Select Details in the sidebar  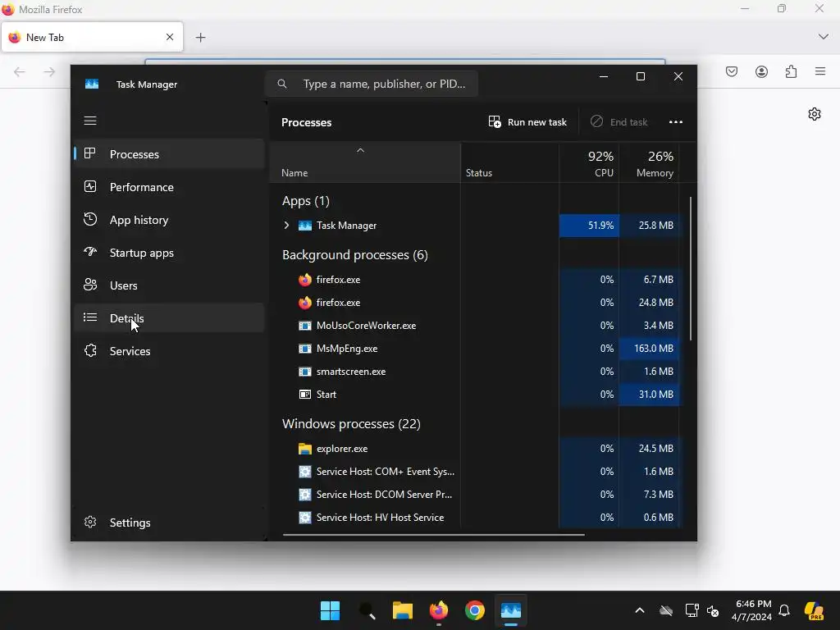click(169, 318)
